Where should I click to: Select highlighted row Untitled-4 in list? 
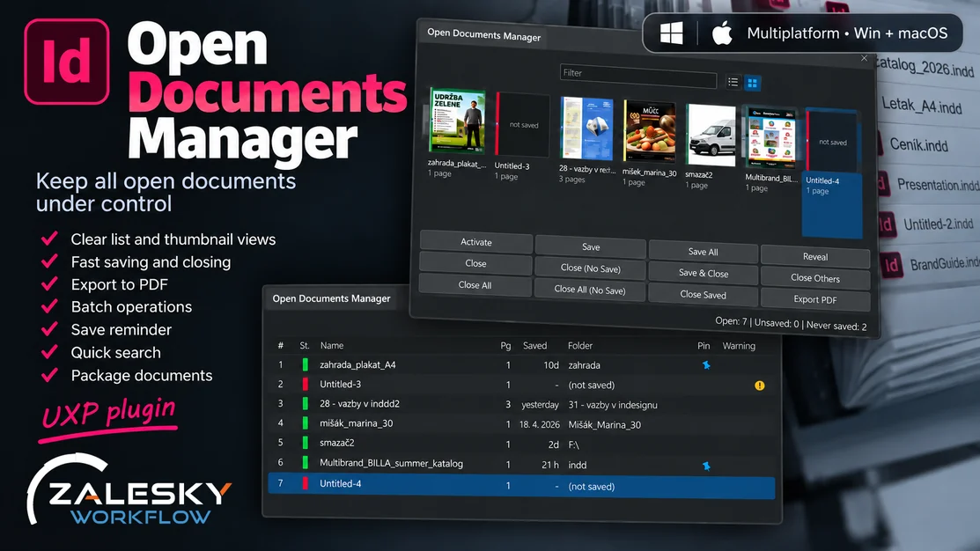click(x=522, y=485)
